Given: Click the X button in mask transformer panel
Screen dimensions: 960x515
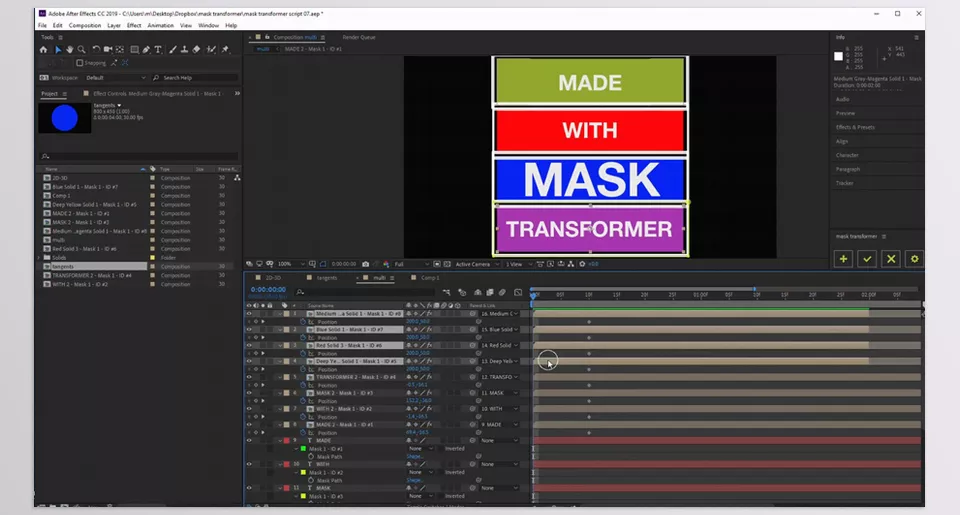Looking at the screenshot, I should click(891, 259).
